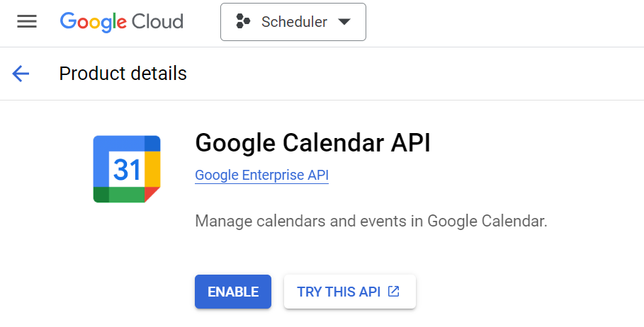
Task: Click the Google Calendar API title
Action: (312, 143)
